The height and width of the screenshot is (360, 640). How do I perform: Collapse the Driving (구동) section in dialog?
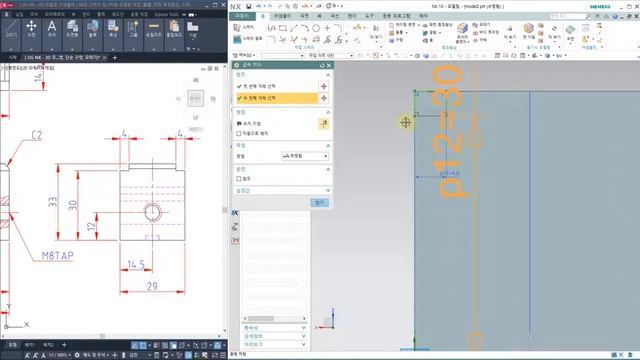pos(328,169)
